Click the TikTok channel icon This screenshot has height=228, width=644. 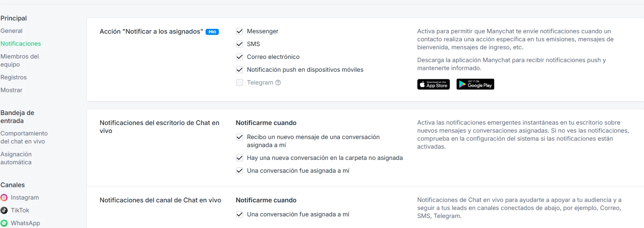click(4, 210)
